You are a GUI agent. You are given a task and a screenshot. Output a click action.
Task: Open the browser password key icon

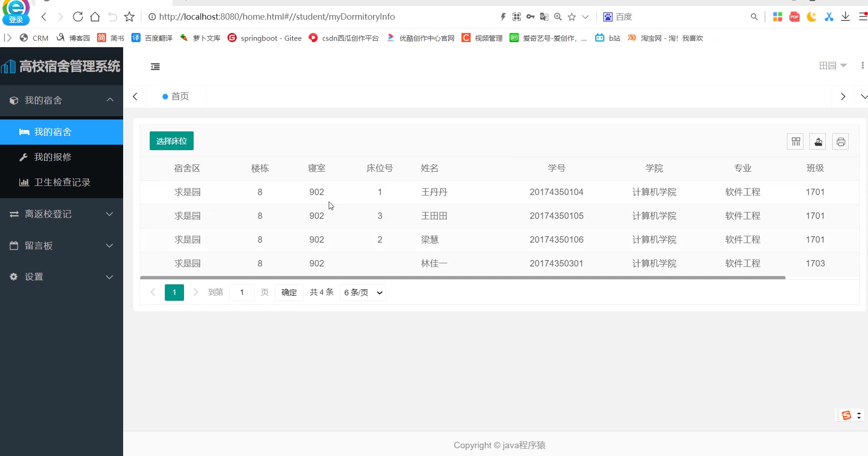coord(530,17)
